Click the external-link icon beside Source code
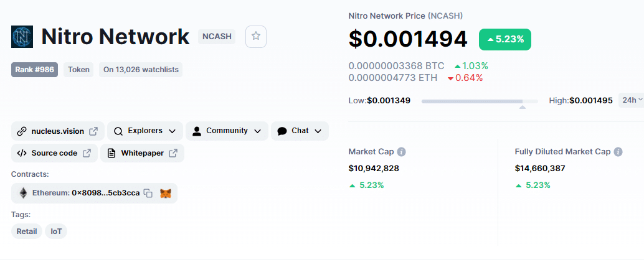This screenshot has height=262, width=644. click(87, 153)
